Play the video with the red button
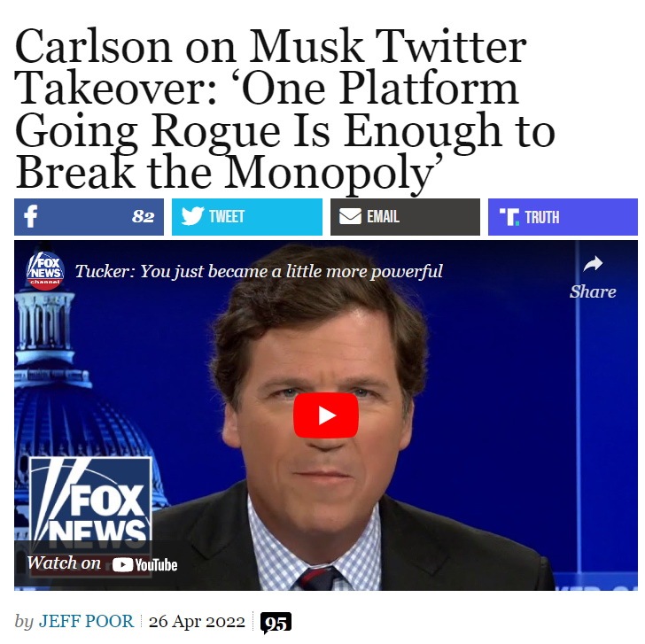 (x=326, y=415)
